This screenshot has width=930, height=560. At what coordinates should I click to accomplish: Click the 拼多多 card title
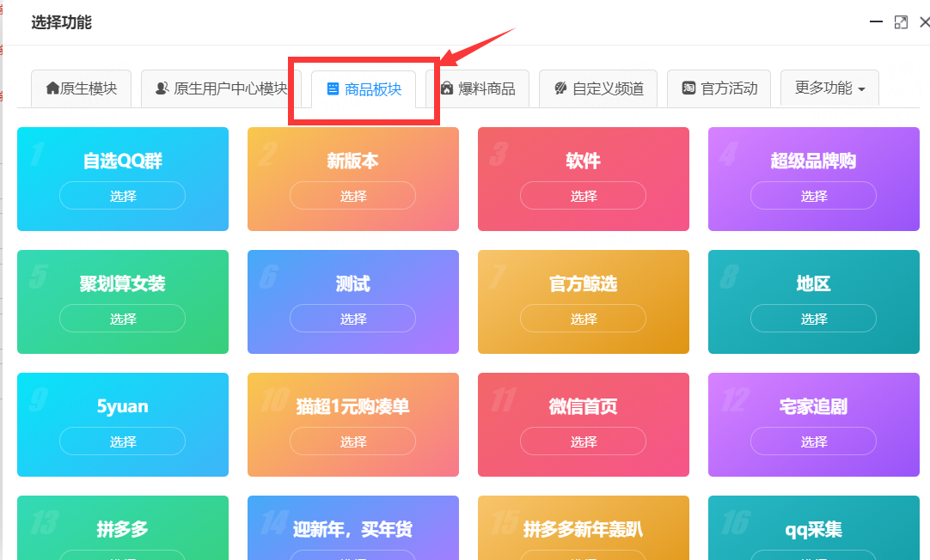coord(122,528)
